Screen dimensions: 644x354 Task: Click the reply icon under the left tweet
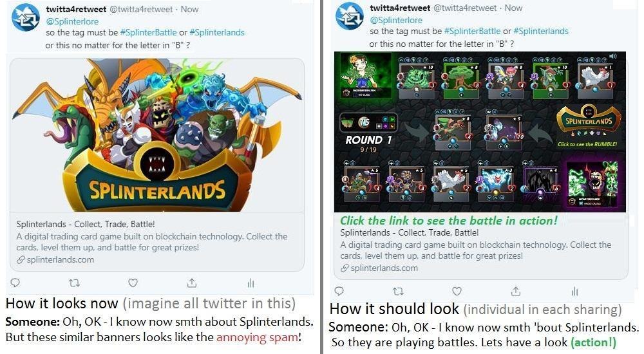(15, 283)
